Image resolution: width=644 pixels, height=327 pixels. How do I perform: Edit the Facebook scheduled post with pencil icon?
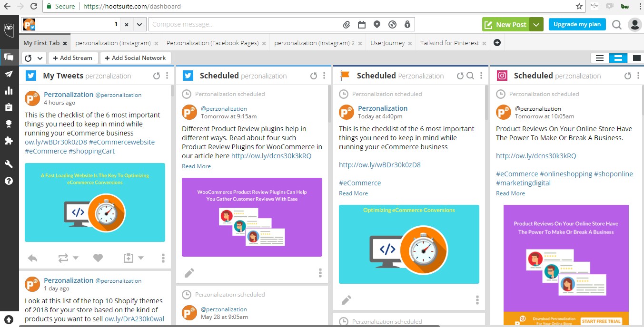(346, 300)
